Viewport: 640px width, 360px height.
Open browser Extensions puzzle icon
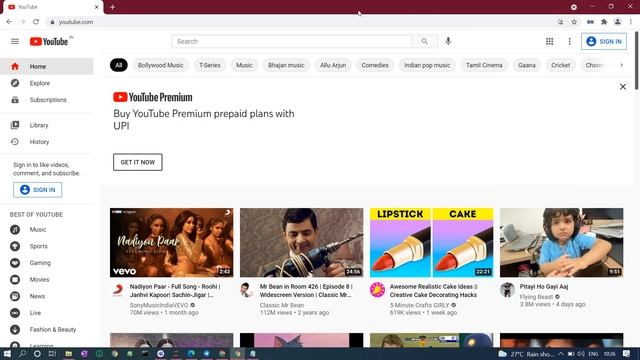click(x=604, y=22)
